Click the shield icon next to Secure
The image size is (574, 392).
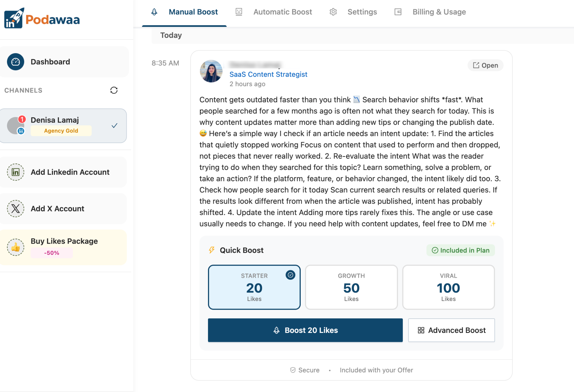pyautogui.click(x=293, y=370)
